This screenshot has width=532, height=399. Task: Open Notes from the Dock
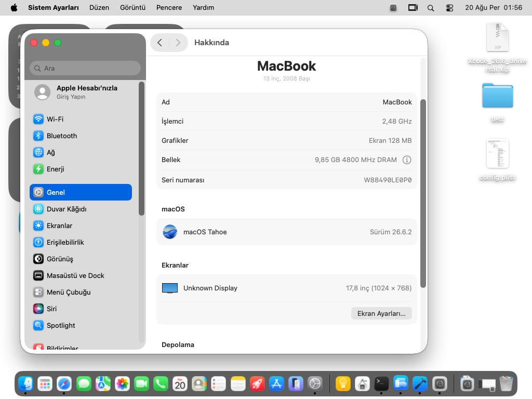(238, 384)
